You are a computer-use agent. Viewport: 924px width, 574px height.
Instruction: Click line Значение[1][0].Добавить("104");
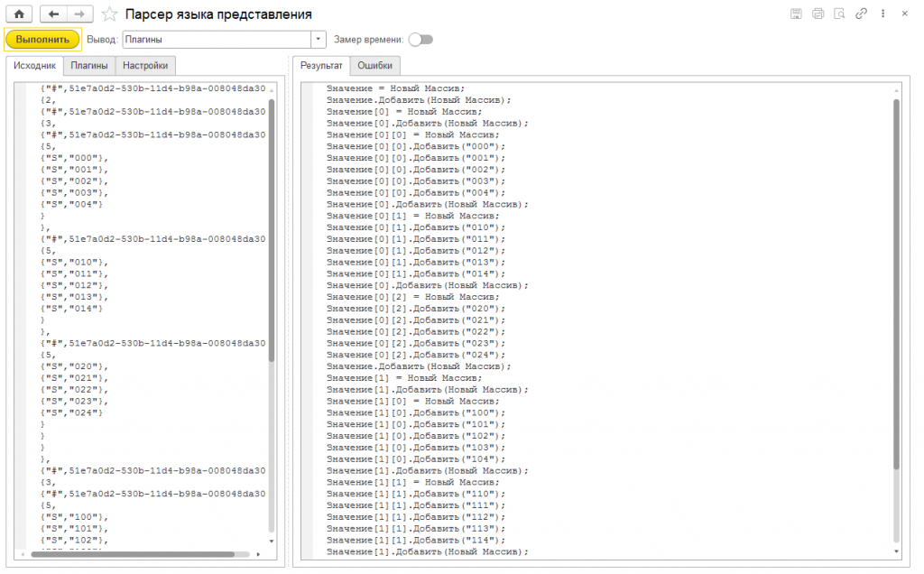point(416,459)
